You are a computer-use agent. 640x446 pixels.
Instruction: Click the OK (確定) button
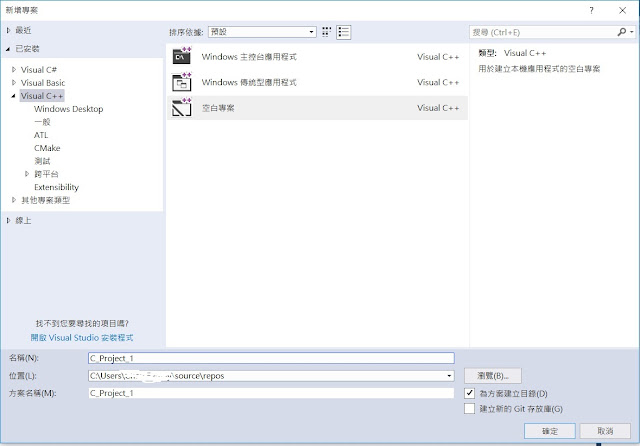(x=550, y=431)
